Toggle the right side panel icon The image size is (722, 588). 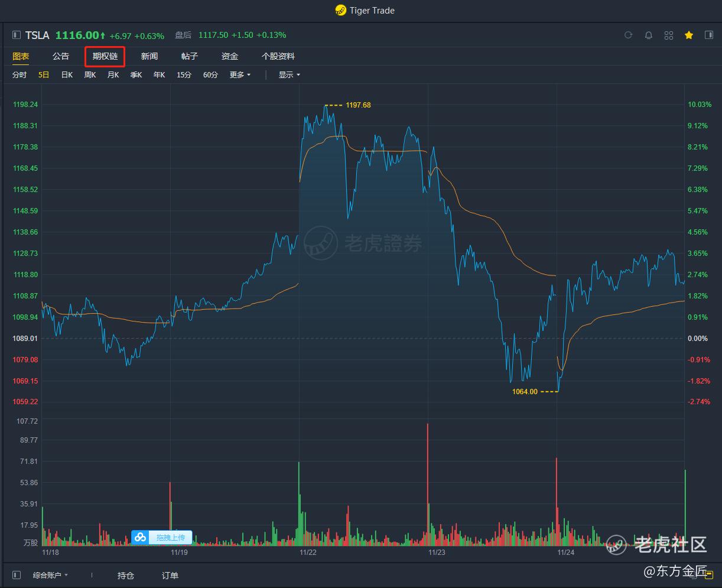(709, 35)
